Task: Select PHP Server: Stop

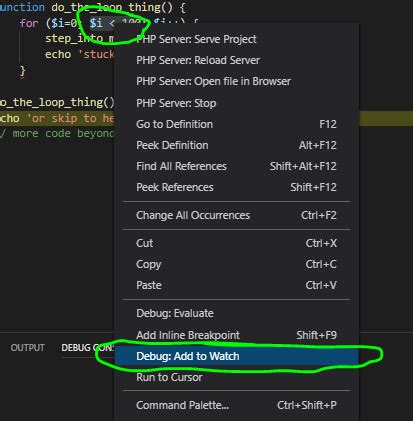Action: (236, 103)
